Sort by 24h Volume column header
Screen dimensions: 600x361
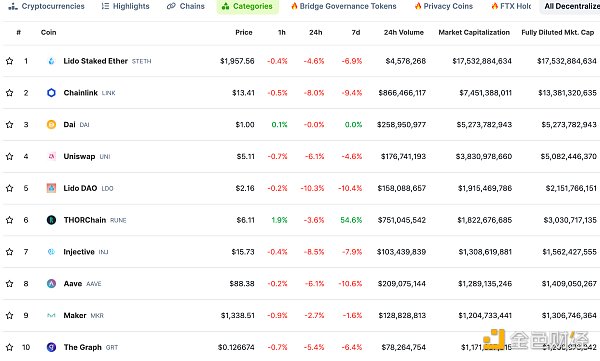(404, 33)
